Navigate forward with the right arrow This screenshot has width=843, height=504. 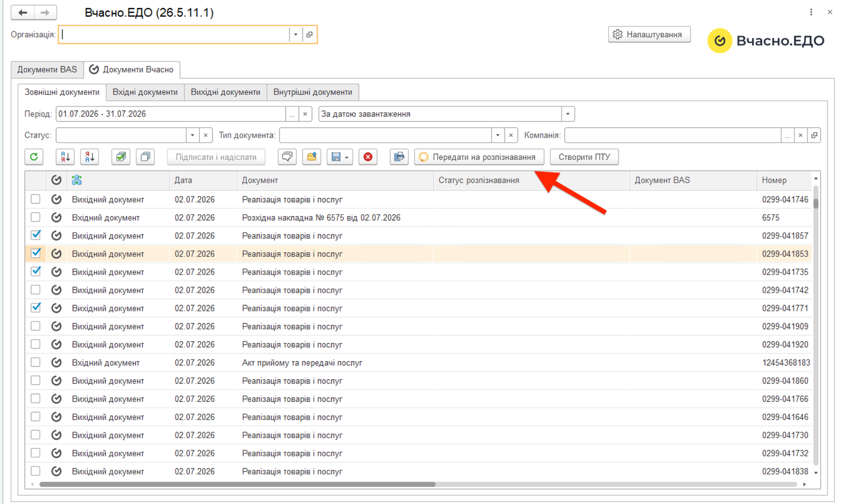click(45, 12)
